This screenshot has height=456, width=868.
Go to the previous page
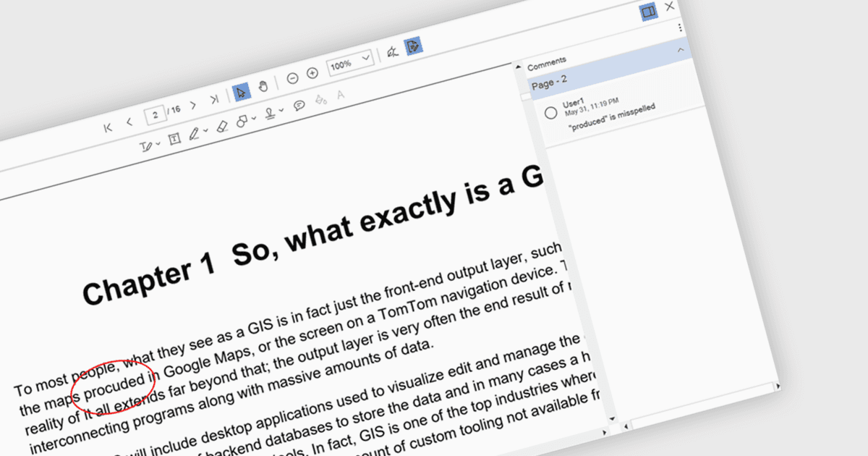pyautogui.click(x=129, y=122)
